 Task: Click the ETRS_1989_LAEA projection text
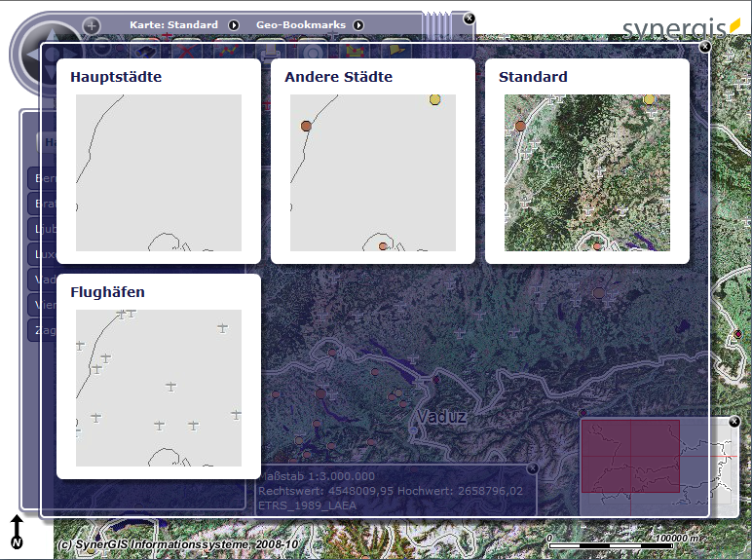tap(308, 505)
